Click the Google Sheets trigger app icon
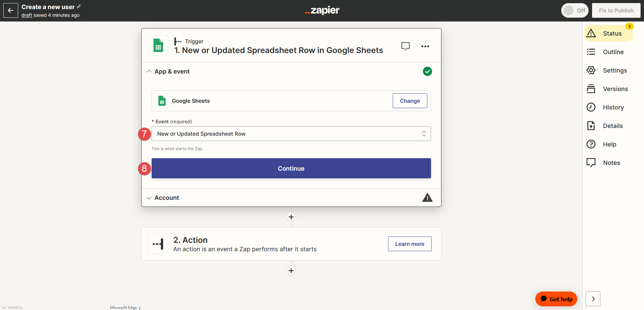 tap(158, 45)
